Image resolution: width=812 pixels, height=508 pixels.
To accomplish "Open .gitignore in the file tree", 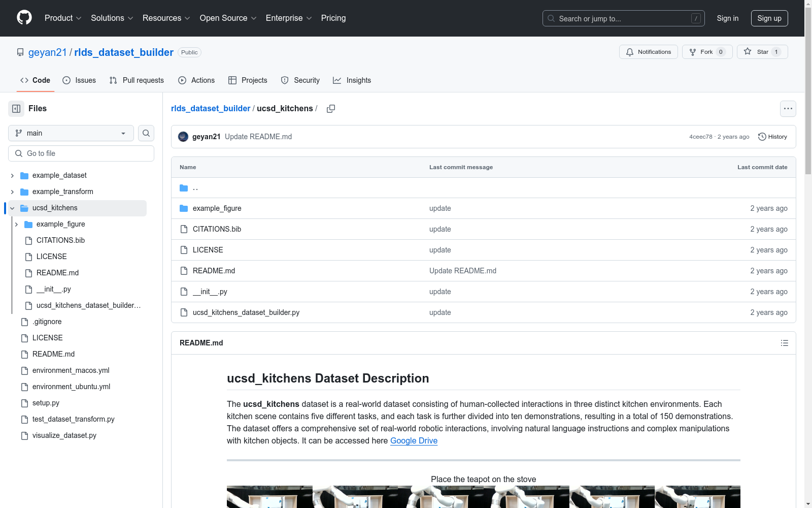I will pos(47,322).
